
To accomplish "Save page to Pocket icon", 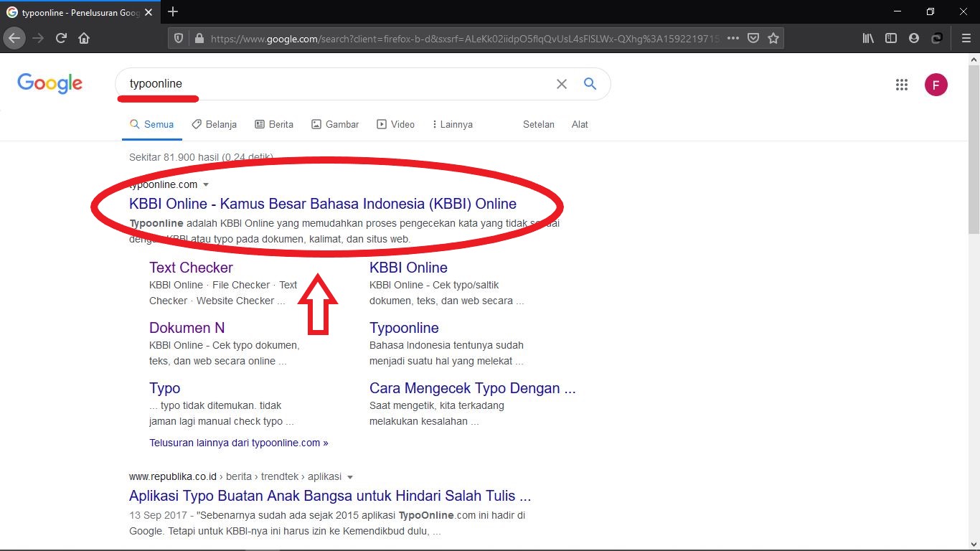I will 753,39.
